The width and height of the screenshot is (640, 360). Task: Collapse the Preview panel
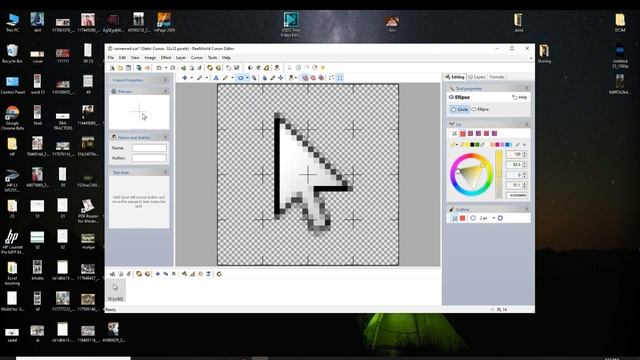[x=165, y=91]
